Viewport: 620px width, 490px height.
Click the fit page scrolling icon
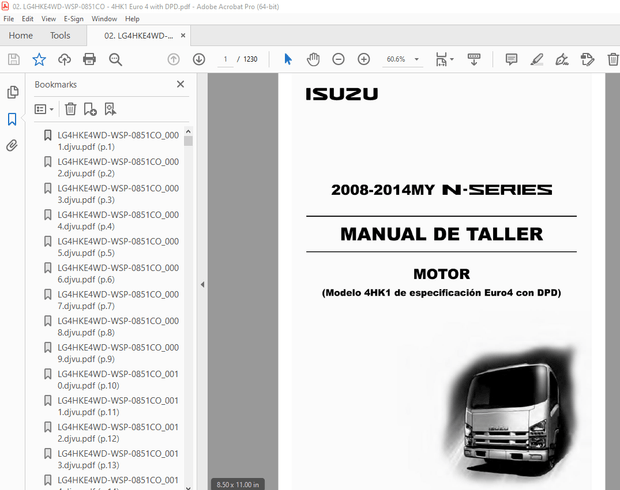pos(441,59)
